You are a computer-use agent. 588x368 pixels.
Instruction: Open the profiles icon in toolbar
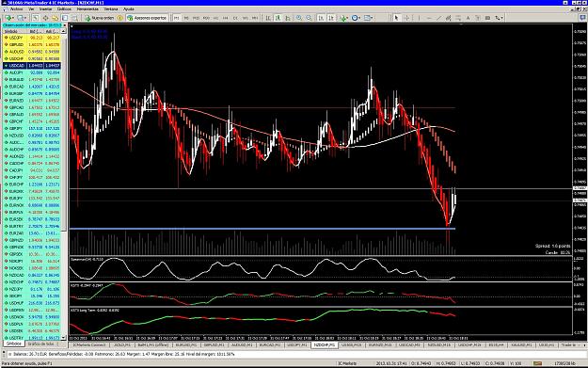pos(22,18)
